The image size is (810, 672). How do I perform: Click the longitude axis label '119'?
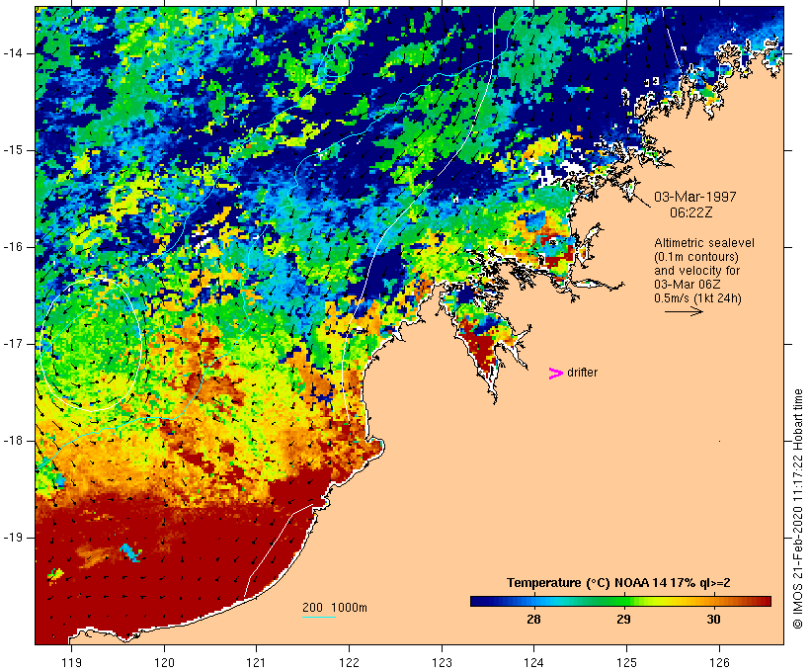coord(71,662)
